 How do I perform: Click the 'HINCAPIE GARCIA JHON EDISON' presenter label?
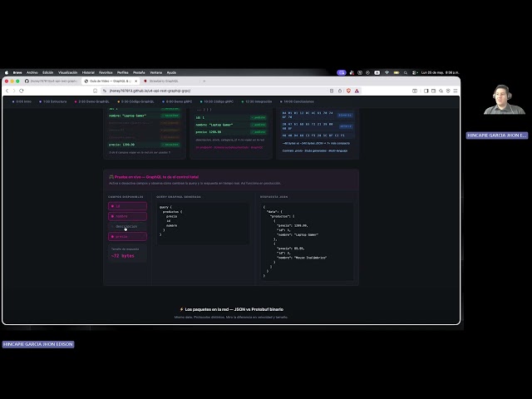38,344
